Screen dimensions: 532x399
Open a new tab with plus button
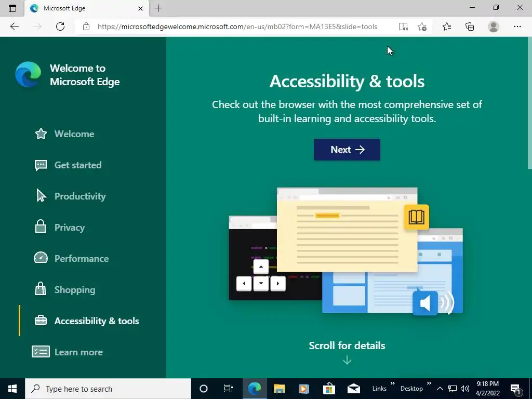tap(158, 8)
